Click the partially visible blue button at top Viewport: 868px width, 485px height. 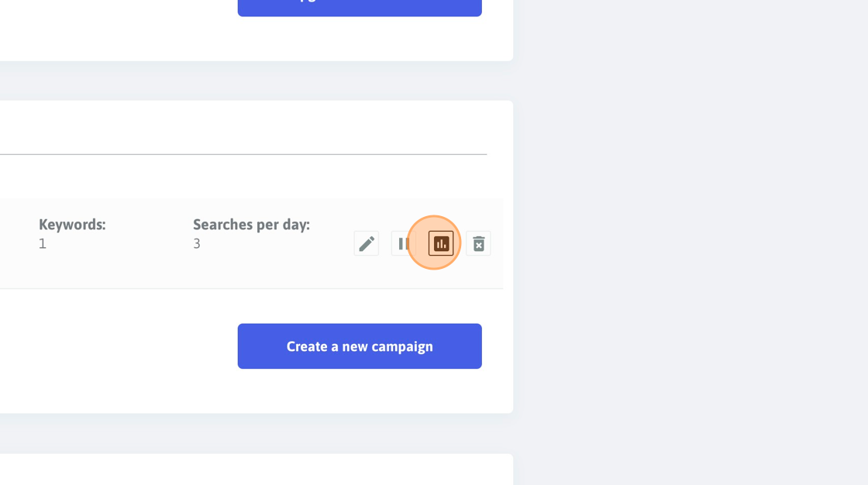[360, 8]
